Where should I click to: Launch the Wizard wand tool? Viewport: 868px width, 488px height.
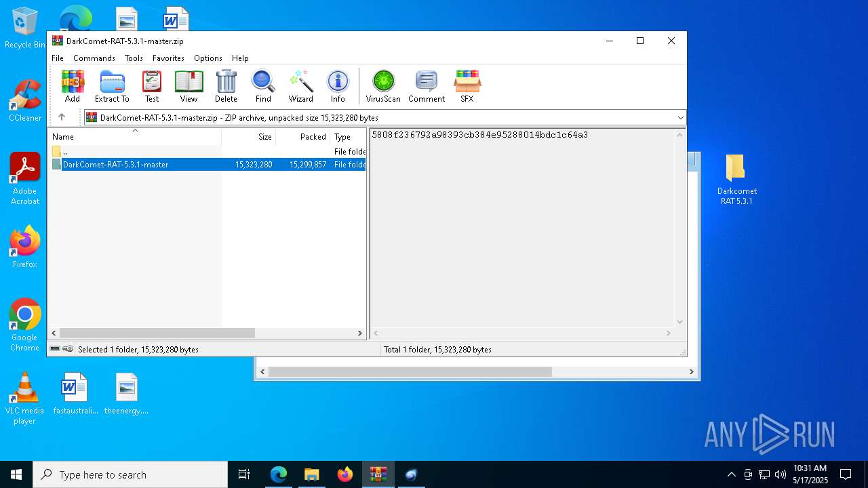(x=300, y=86)
